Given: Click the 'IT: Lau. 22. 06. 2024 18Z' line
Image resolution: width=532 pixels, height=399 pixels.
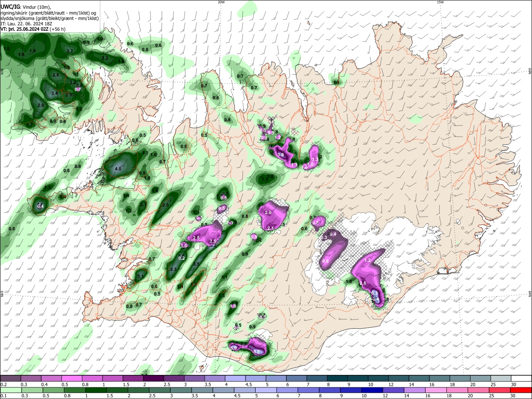Looking at the screenshot, I should click(26, 24).
